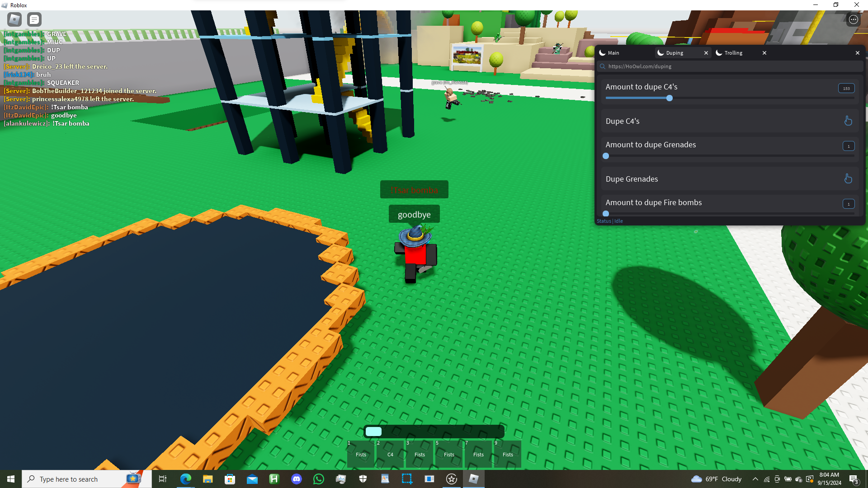
Task: Click the value box for Grenades amount
Action: click(849, 146)
